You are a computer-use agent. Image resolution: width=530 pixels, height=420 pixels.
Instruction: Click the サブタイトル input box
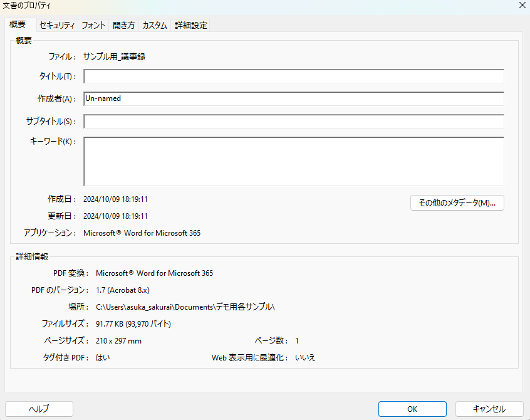click(x=293, y=122)
